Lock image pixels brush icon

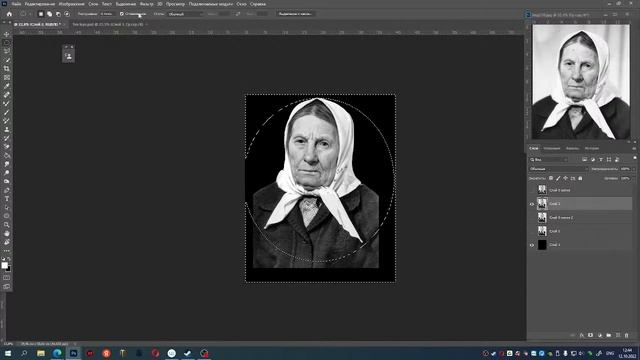coord(558,178)
